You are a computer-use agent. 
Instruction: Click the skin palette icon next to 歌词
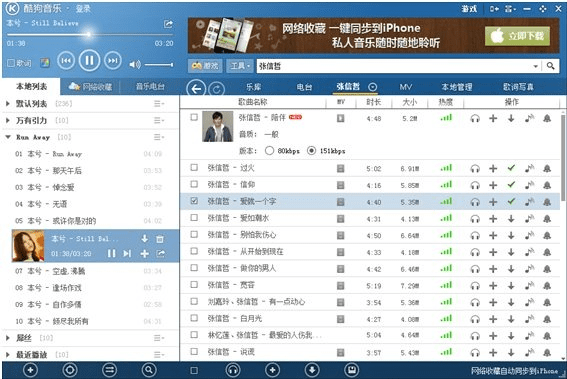point(45,63)
